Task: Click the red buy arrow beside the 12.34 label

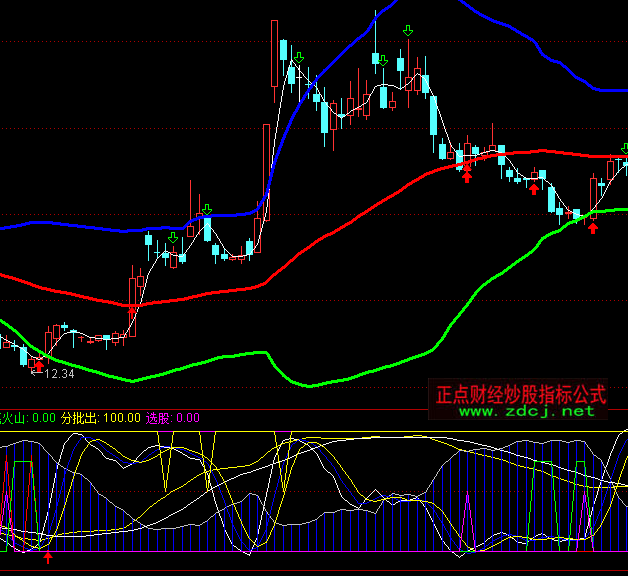Action: pyautogui.click(x=38, y=365)
